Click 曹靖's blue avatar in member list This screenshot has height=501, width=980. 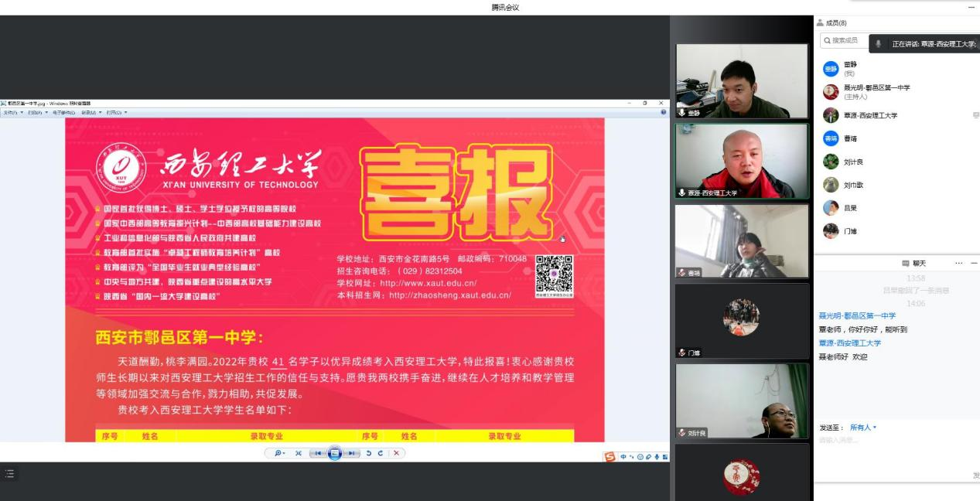(x=831, y=138)
